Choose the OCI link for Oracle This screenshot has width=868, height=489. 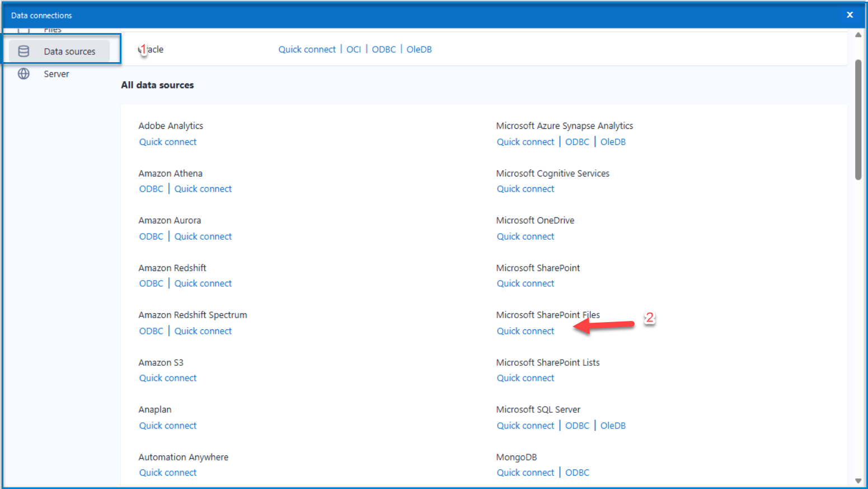click(354, 49)
